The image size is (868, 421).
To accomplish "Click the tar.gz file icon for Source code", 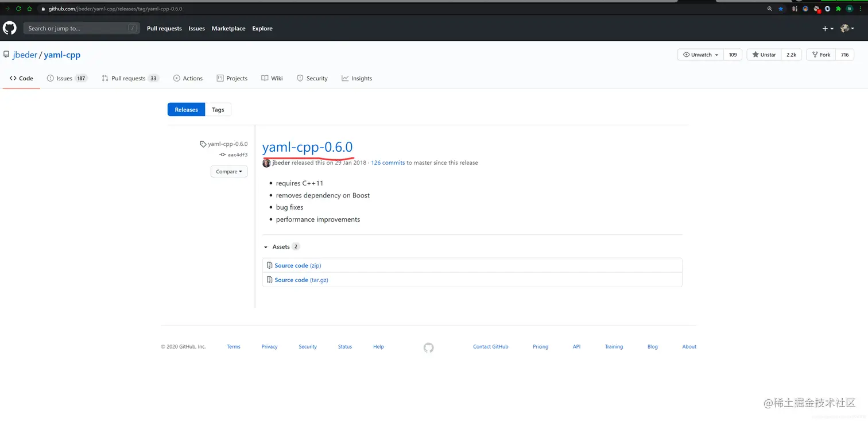I will point(269,280).
